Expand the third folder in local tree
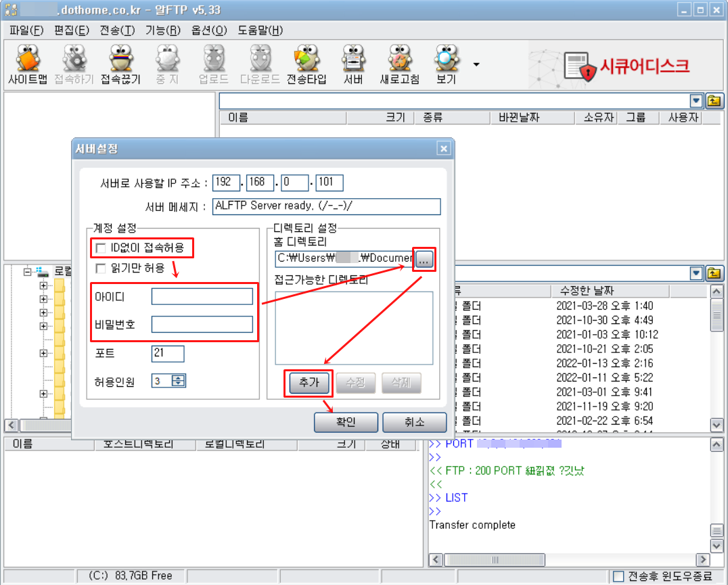 tap(43, 312)
